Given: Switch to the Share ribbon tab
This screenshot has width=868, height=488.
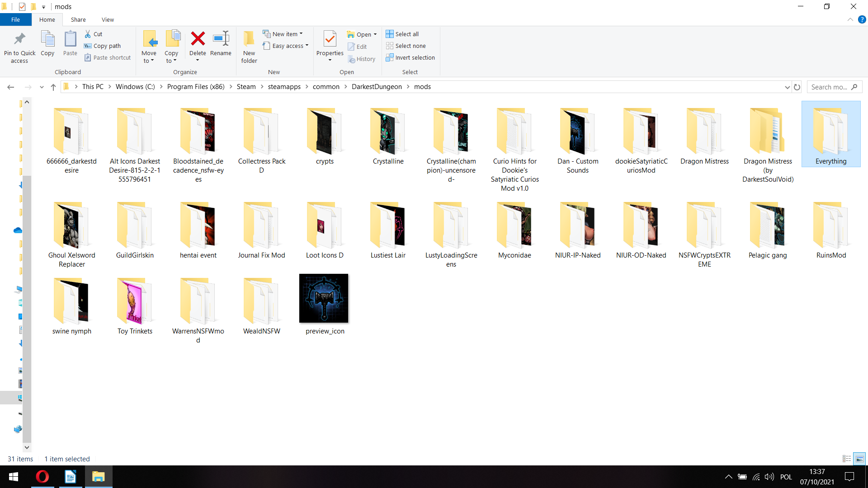Looking at the screenshot, I should (78, 19).
